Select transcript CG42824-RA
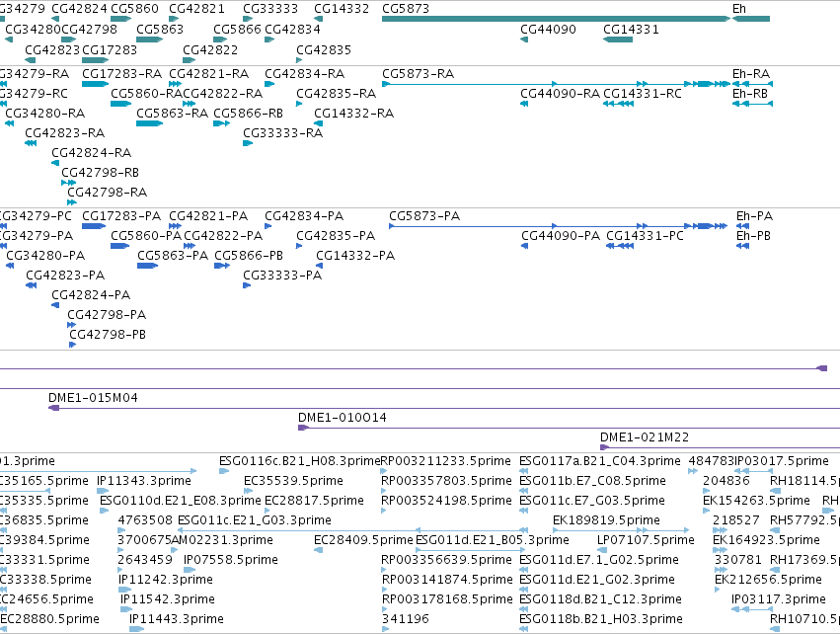840x634 pixels. [55, 163]
